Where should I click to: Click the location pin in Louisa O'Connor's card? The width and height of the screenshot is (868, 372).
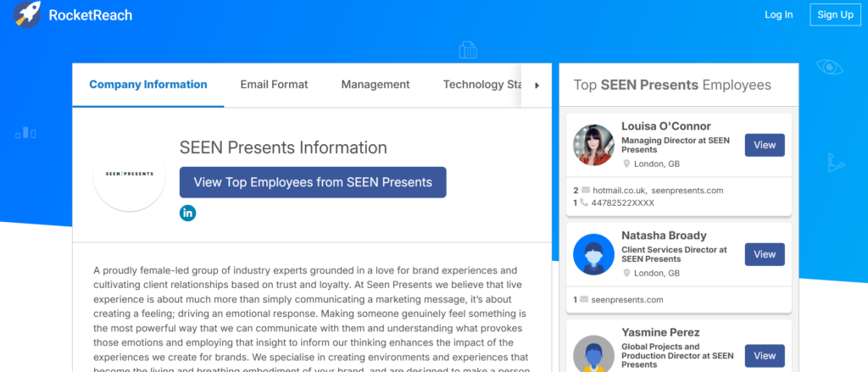(626, 164)
